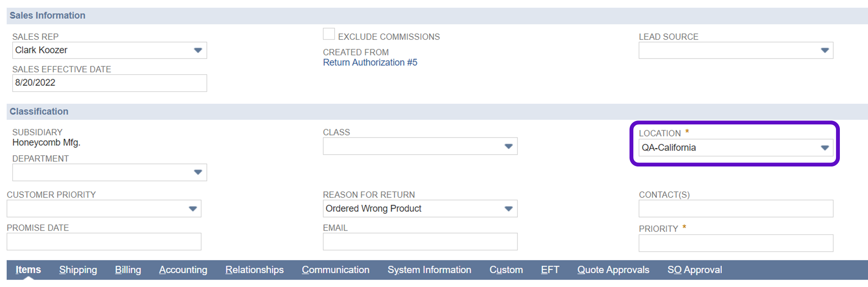
Task: Open the Sales Rep dropdown
Action: [198, 50]
